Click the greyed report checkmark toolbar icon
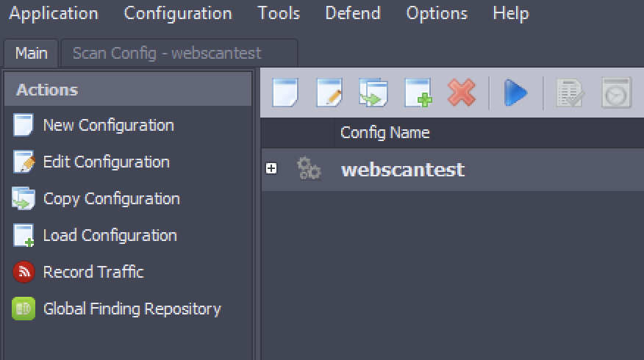The width and height of the screenshot is (644, 360). point(570,93)
